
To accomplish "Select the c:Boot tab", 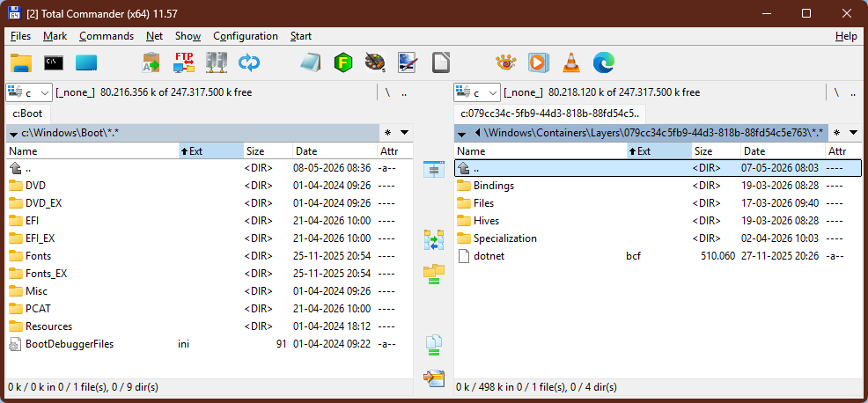I will [27, 114].
